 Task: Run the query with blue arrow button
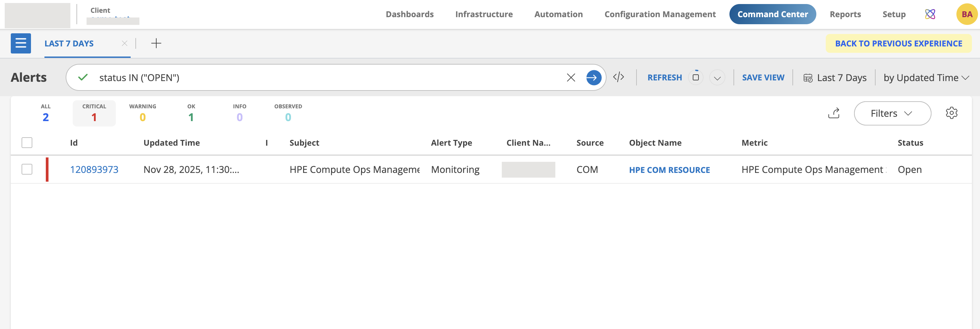point(593,77)
